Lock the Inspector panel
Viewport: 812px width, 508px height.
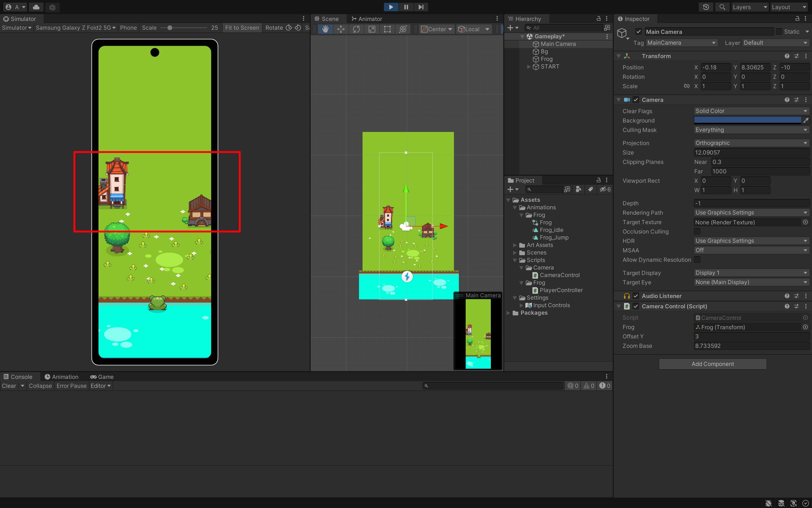point(797,19)
